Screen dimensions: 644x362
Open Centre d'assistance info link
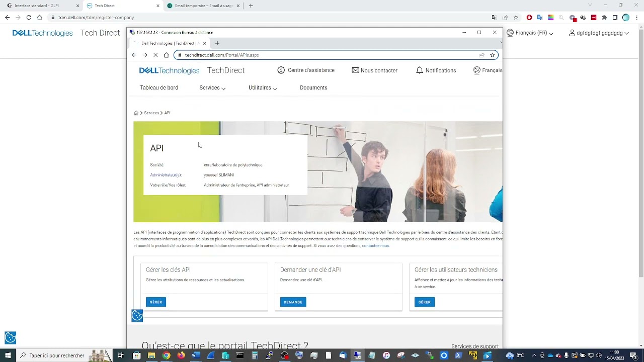click(x=306, y=70)
